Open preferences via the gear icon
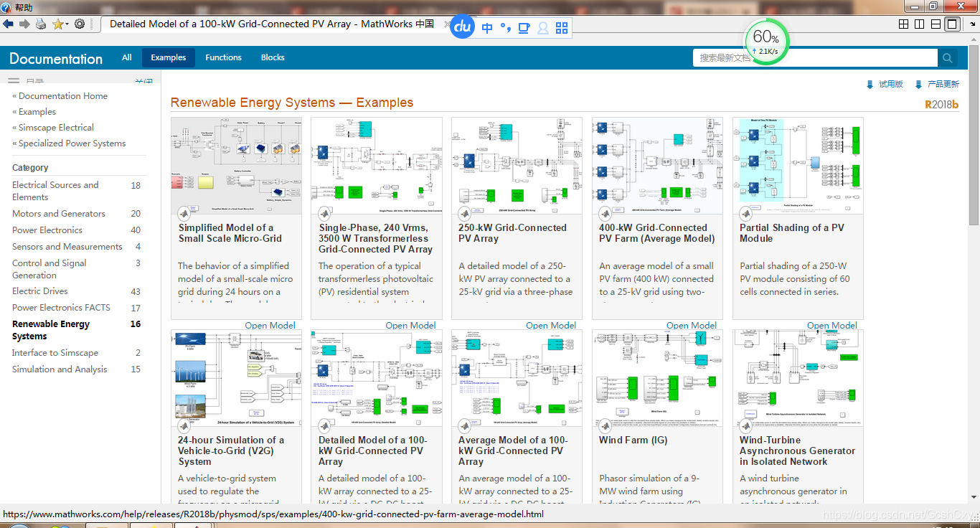Screen dimensions: 980x528 click(x=80, y=24)
